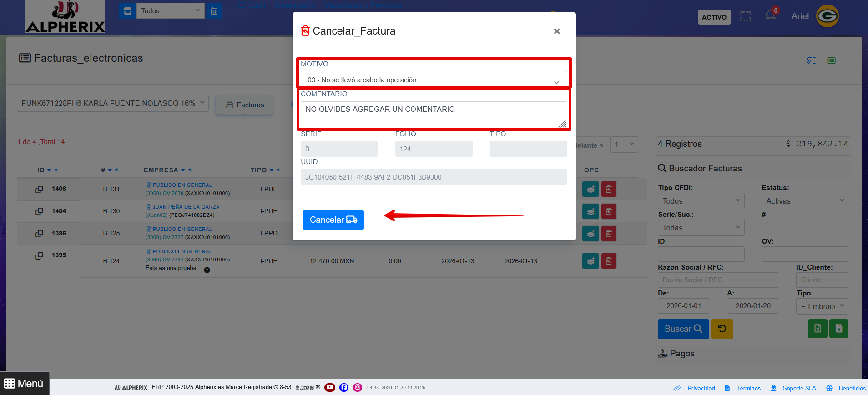The width and height of the screenshot is (868, 395).
Task: Open the YouTube icon in footer
Action: tap(330, 387)
